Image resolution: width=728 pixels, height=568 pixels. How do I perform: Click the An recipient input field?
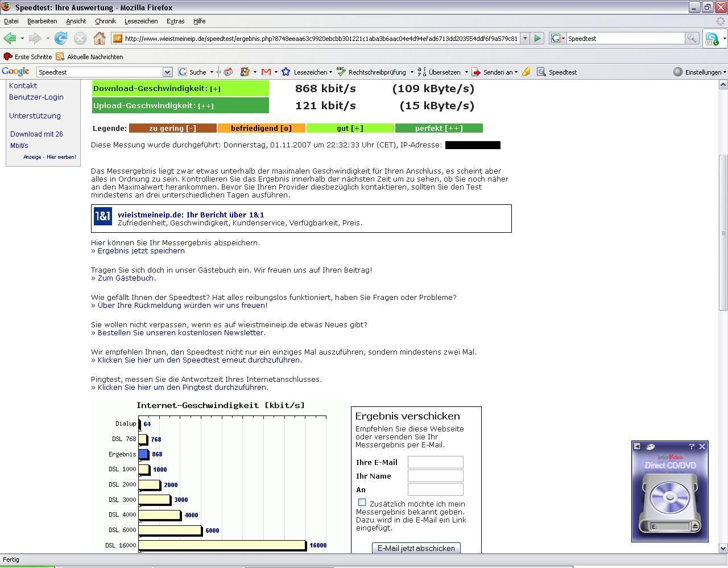point(435,489)
